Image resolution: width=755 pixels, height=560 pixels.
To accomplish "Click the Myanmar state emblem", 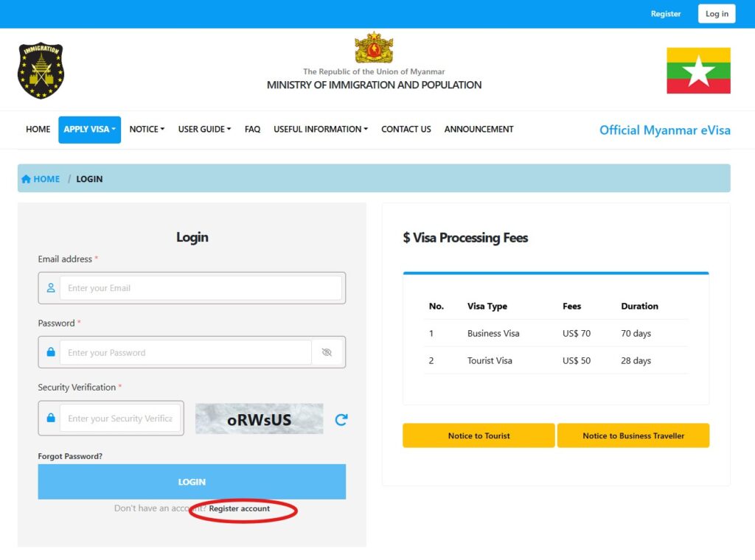I will point(374,48).
